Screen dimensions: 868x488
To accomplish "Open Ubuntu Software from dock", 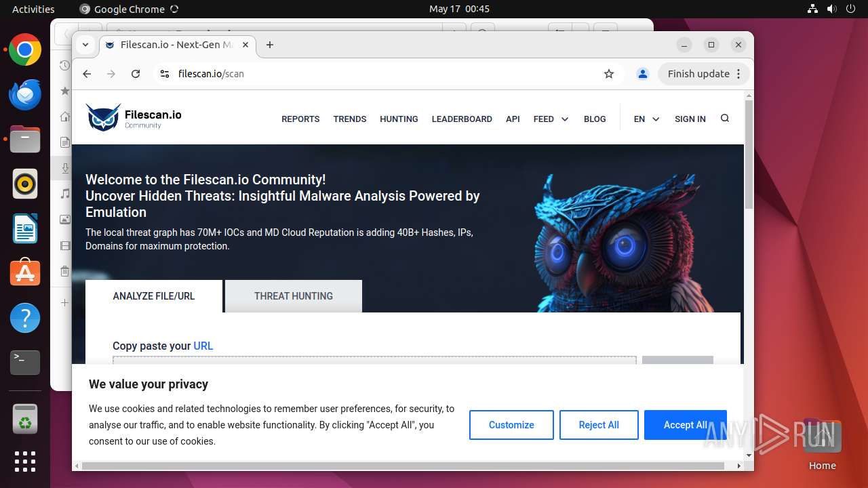I will 25,273.
